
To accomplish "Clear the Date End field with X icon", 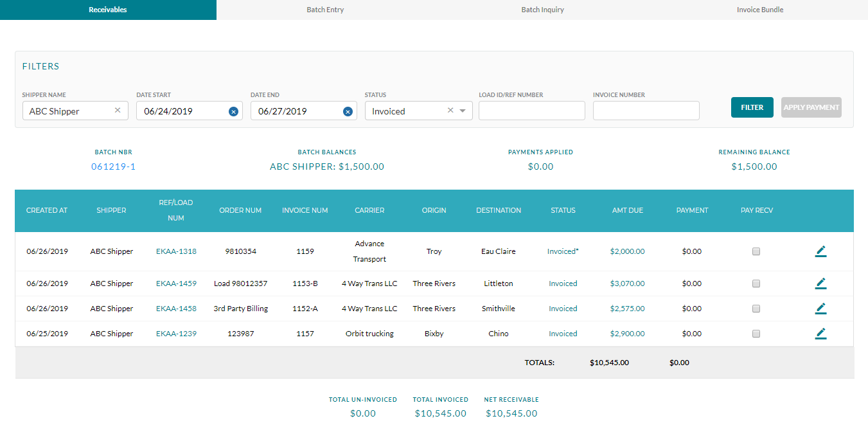I will [x=348, y=111].
